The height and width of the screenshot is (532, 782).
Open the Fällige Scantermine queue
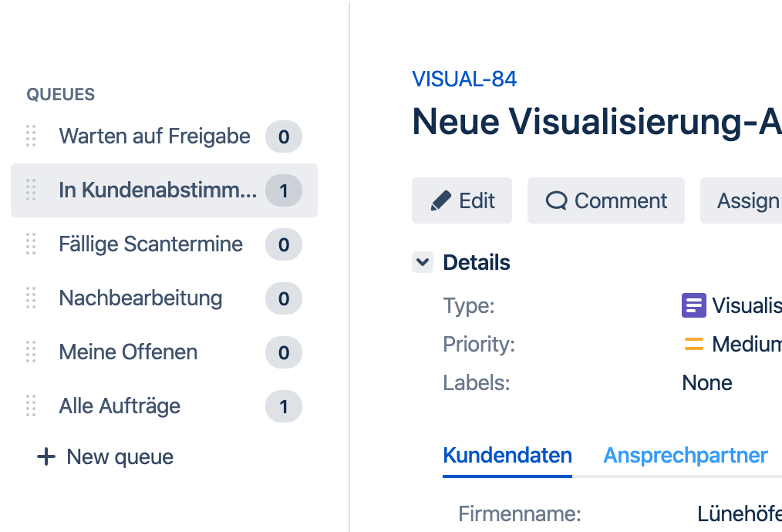(x=164, y=244)
